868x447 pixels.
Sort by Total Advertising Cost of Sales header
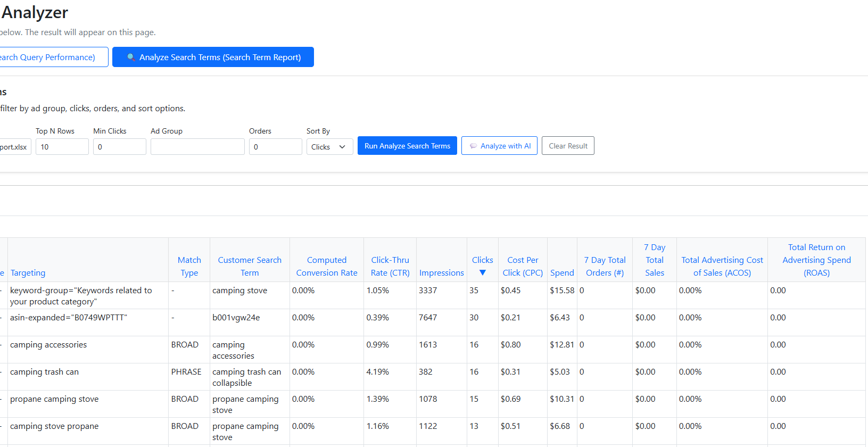[x=722, y=266]
